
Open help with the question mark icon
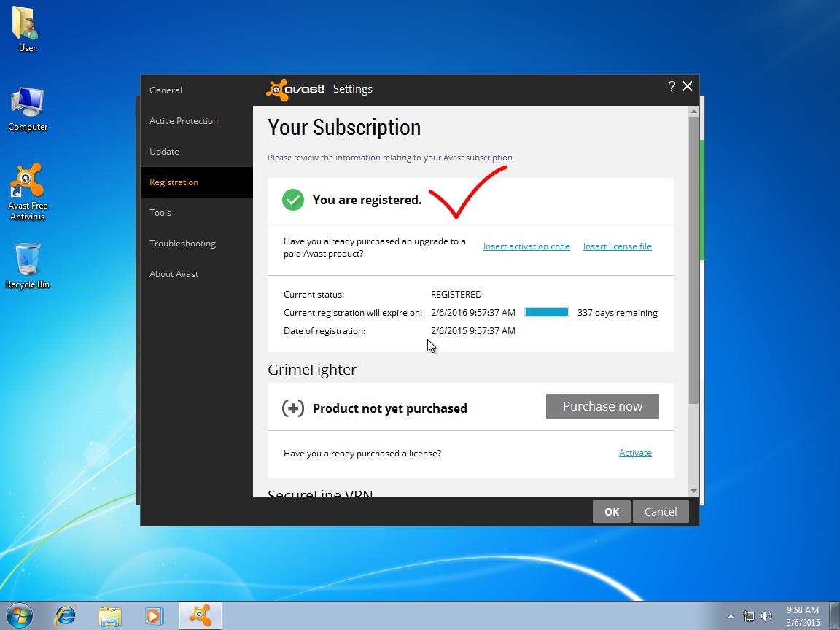point(672,86)
